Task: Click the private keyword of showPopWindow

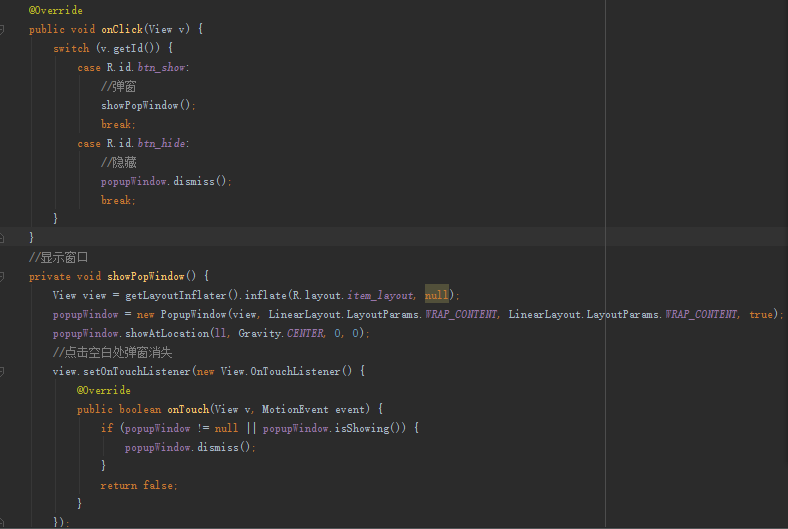Action: (x=50, y=276)
